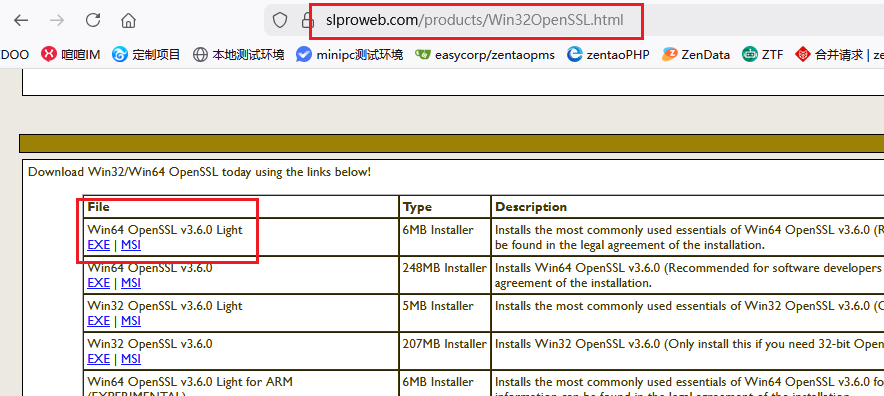Reload the page with the refresh icon
Screen dimensions: 884x396
pos(92,21)
